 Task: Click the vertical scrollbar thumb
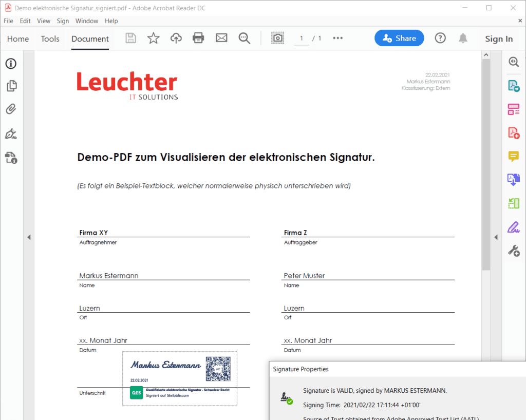click(x=486, y=164)
